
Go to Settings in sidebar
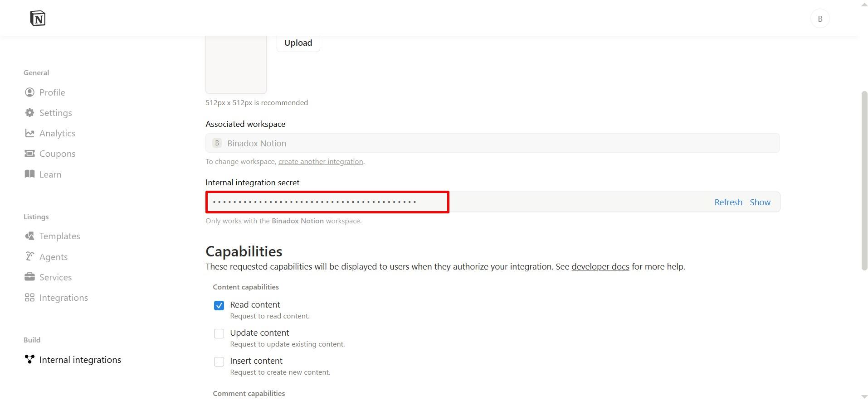pyautogui.click(x=55, y=113)
